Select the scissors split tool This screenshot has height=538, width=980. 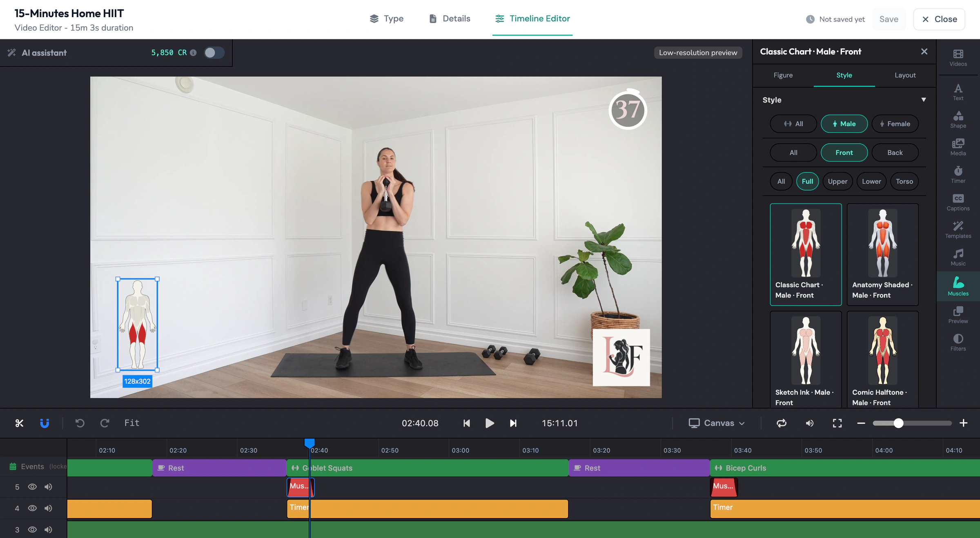19,423
